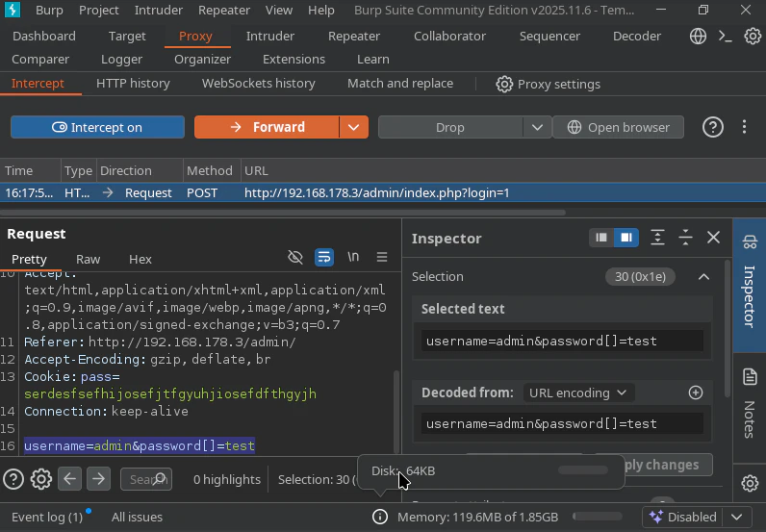Switch to the Target tab
This screenshot has height=532, width=766.
coord(127,37)
